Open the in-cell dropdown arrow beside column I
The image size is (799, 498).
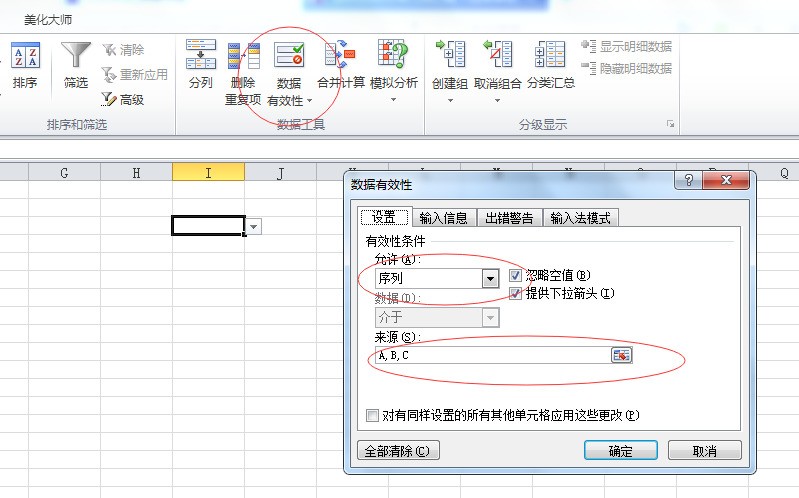click(x=254, y=226)
